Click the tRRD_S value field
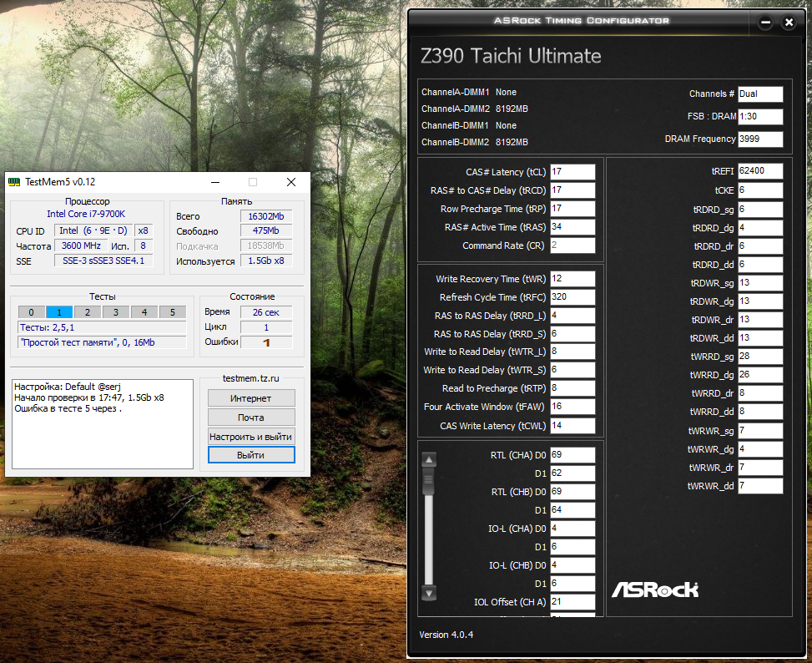Image resolution: width=812 pixels, height=663 pixels. click(572, 334)
